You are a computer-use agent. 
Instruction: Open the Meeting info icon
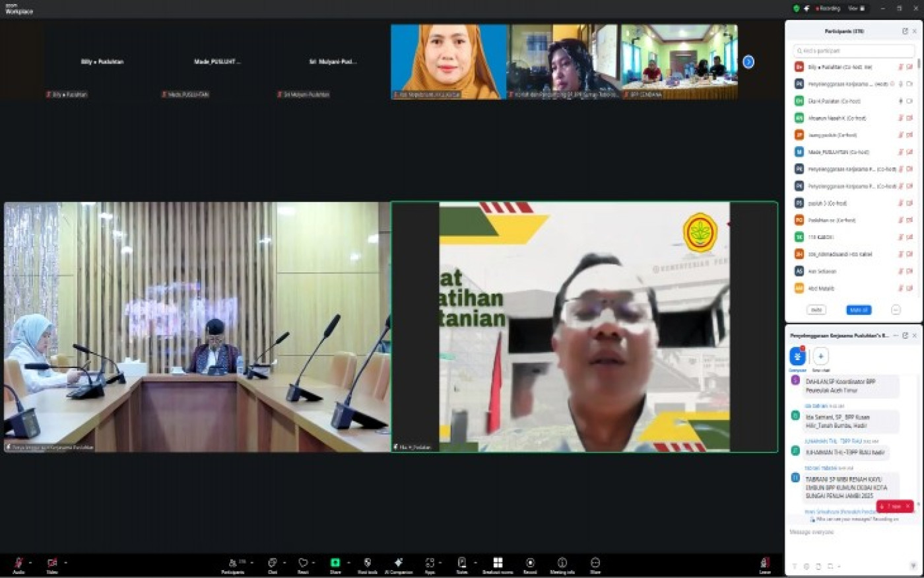point(562,563)
